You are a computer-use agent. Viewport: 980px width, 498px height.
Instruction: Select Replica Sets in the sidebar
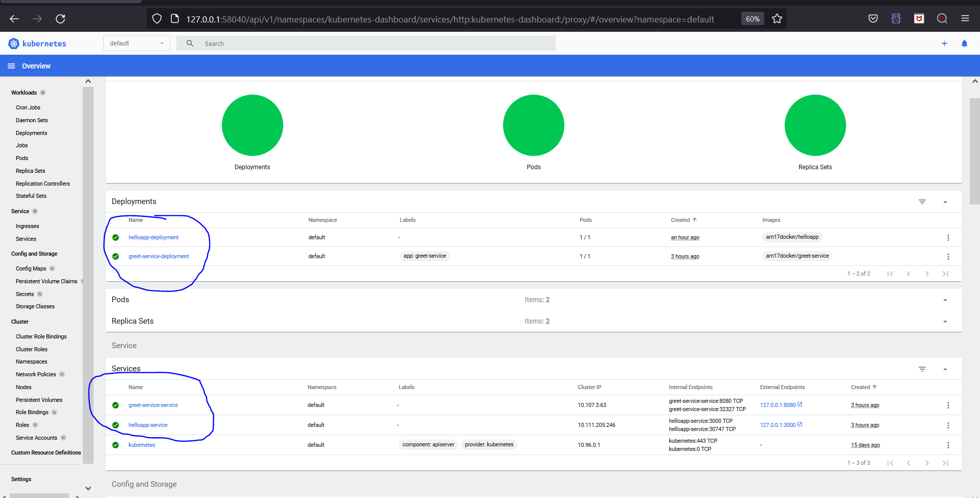point(30,171)
